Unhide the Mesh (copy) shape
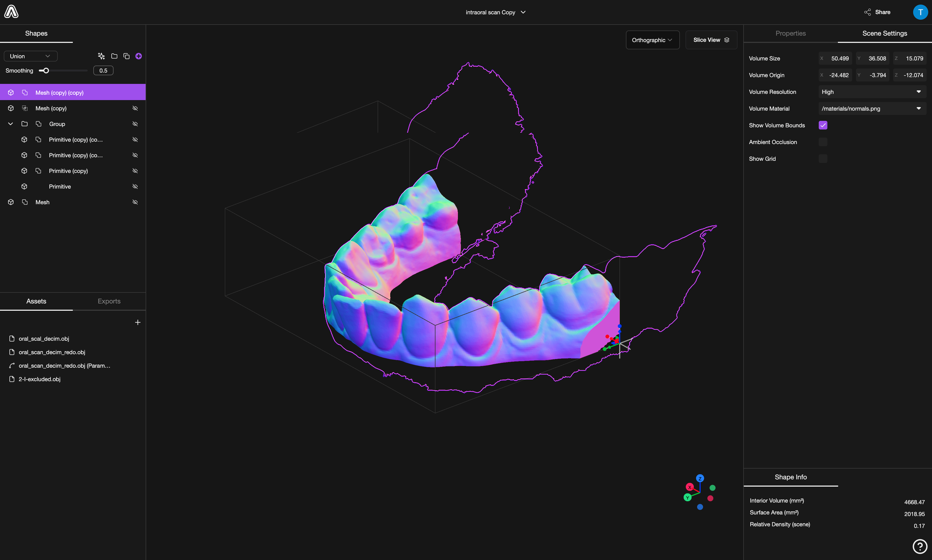The width and height of the screenshot is (932, 560). tap(135, 108)
